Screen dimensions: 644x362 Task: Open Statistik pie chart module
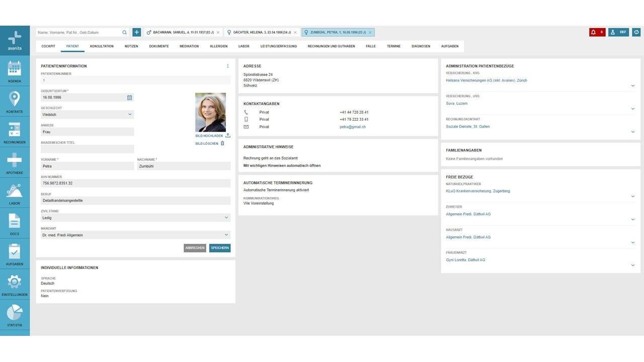pos(15,315)
